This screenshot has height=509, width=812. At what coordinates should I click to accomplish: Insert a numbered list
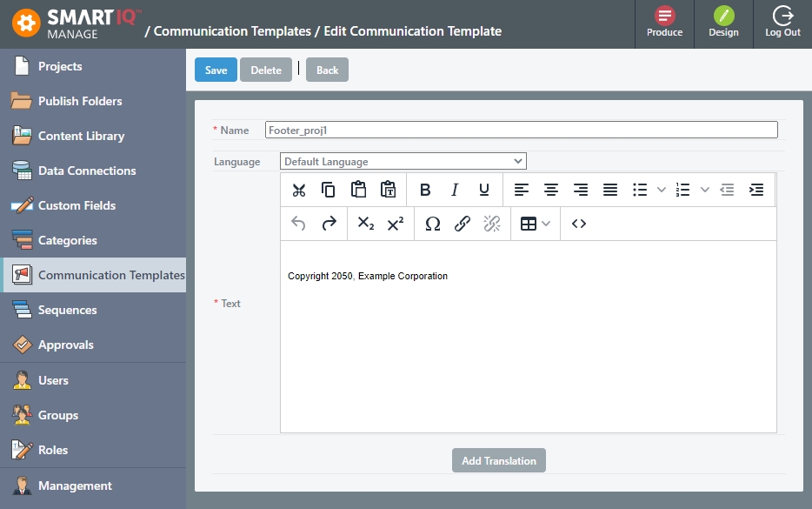683,191
